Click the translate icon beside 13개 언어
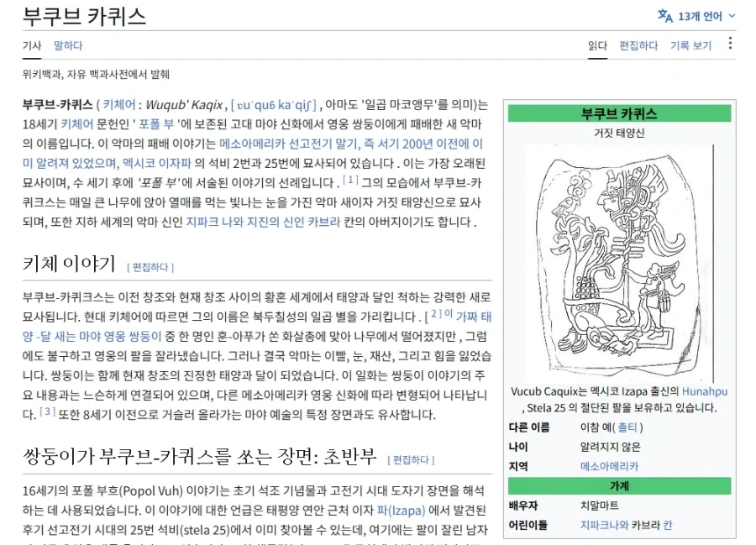The width and height of the screenshot is (756, 545). click(x=665, y=16)
